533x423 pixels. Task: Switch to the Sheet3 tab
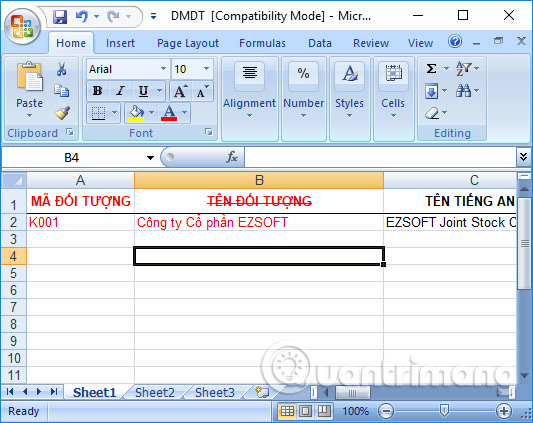(x=215, y=392)
